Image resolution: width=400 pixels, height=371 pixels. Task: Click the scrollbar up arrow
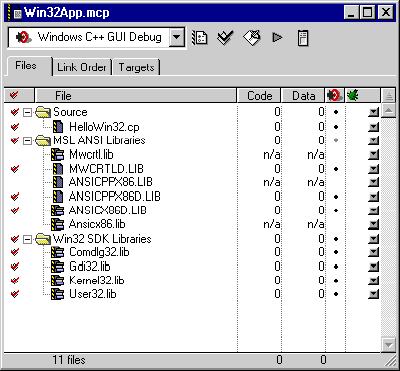coord(388,110)
